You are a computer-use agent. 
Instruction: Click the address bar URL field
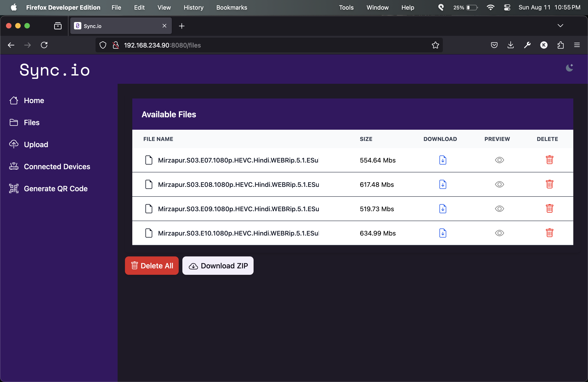(269, 45)
